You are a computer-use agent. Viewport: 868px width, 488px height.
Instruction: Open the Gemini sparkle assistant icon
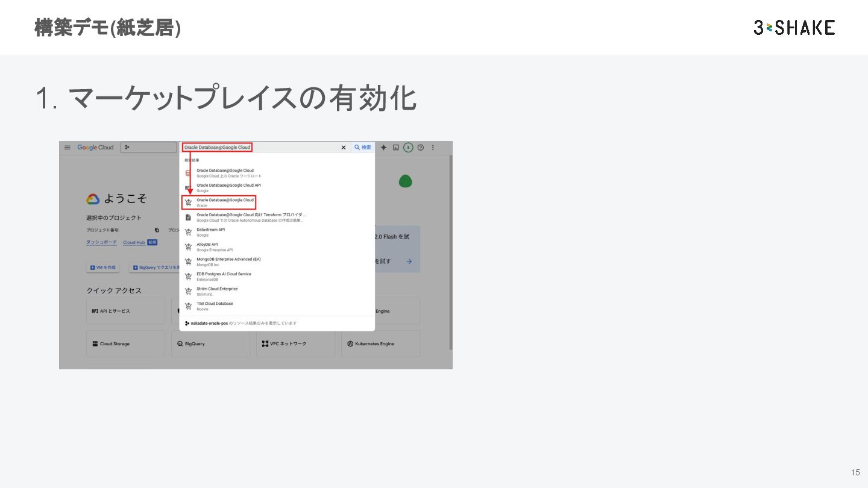click(x=383, y=148)
